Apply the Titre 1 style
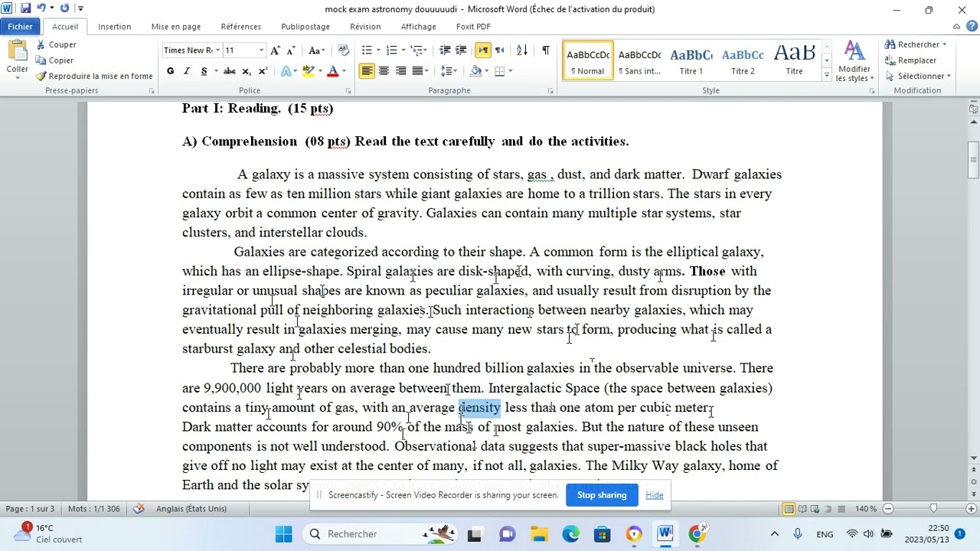Viewport: 980px width, 551px height. pos(691,60)
